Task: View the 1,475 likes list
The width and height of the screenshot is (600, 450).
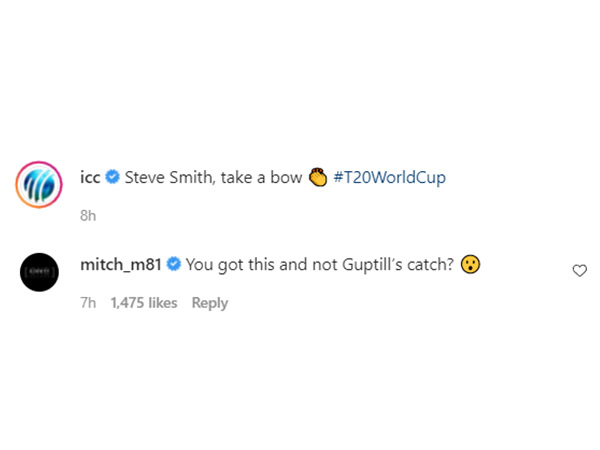Action: pyautogui.click(x=144, y=303)
